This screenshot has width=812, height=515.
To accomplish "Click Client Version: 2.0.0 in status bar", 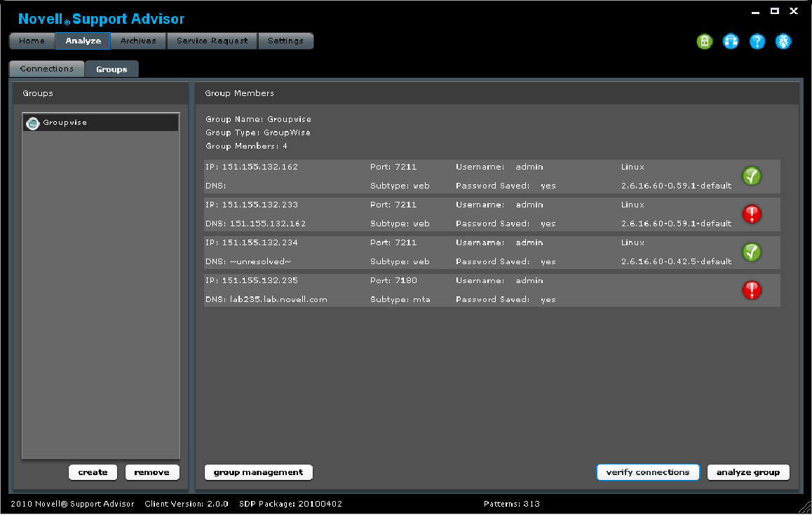I will pyautogui.click(x=187, y=504).
